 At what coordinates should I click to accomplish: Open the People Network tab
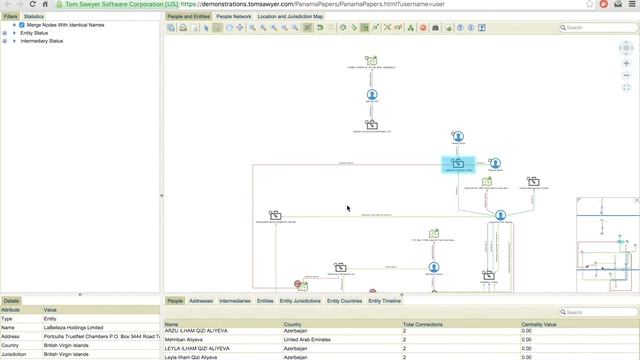coord(233,16)
